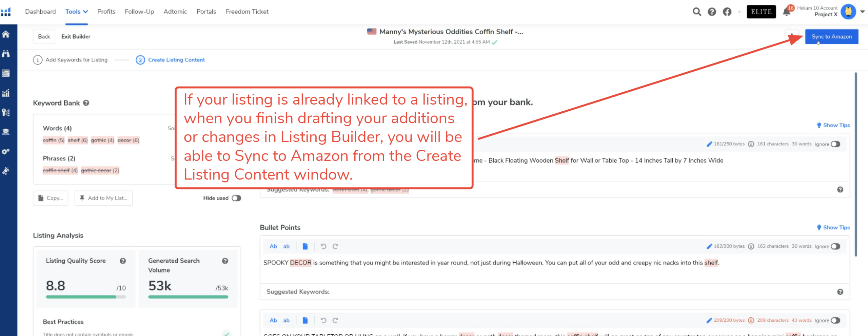The image size is (868, 336).
Task: Click the page vertical scrollbar
Action: [855, 163]
